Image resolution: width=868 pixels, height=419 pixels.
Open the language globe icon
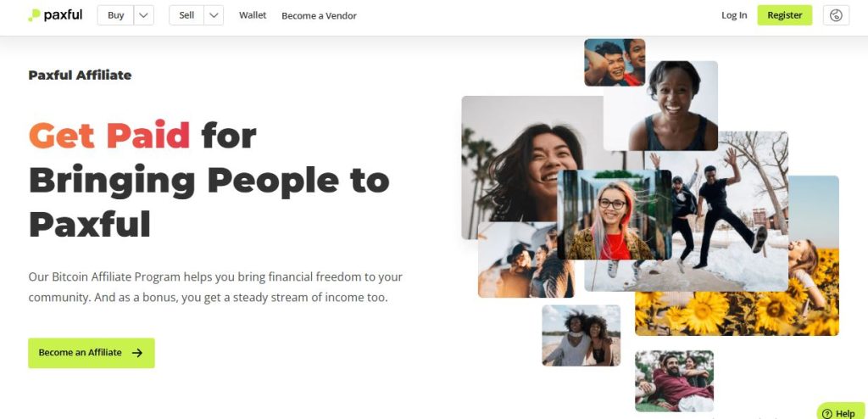pos(836,15)
